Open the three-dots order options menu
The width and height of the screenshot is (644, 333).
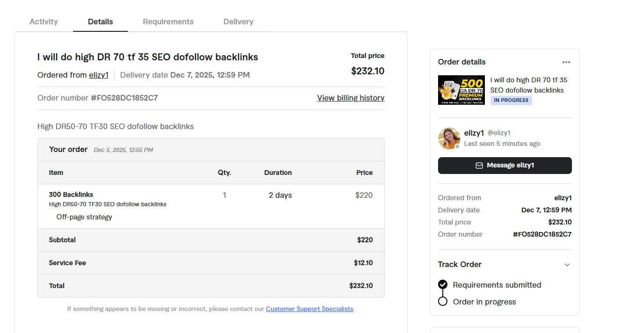point(566,62)
